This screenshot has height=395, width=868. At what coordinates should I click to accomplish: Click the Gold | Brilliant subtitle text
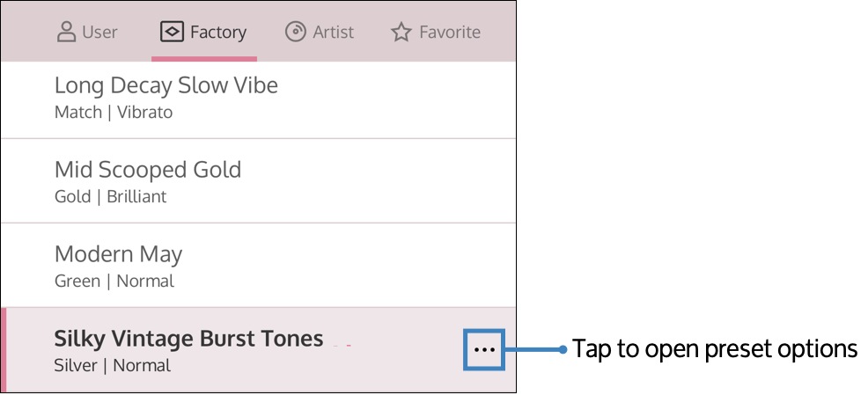pyautogui.click(x=110, y=196)
